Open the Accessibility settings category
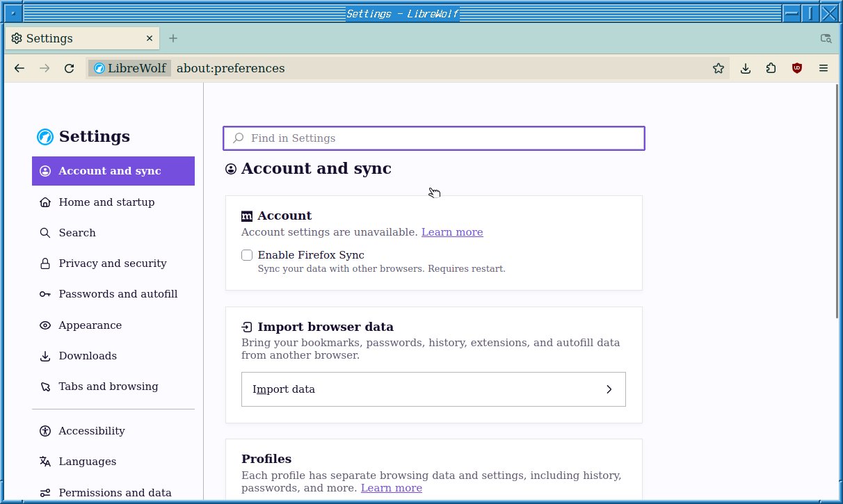This screenshot has height=504, width=843. pos(113,431)
